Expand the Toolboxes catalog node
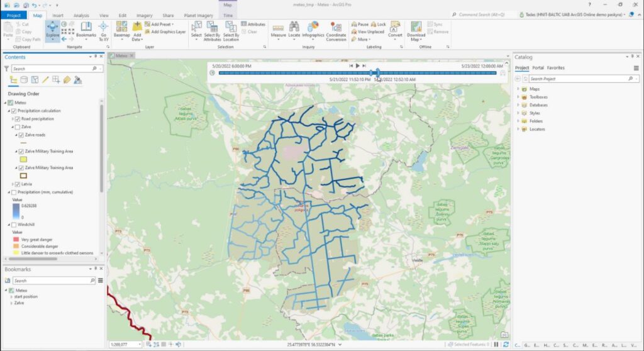Image resolution: width=644 pixels, height=351 pixels. point(518,97)
